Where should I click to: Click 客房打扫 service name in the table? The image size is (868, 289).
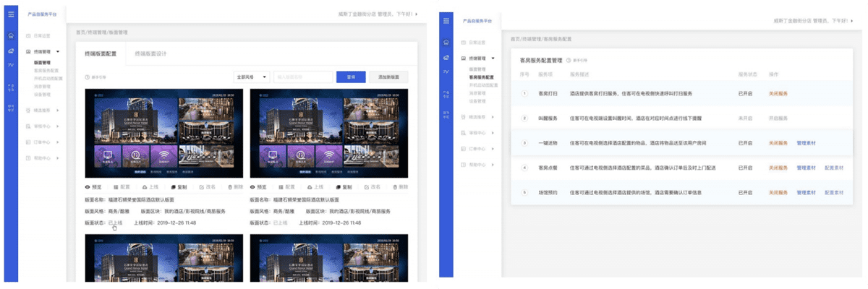click(x=548, y=94)
